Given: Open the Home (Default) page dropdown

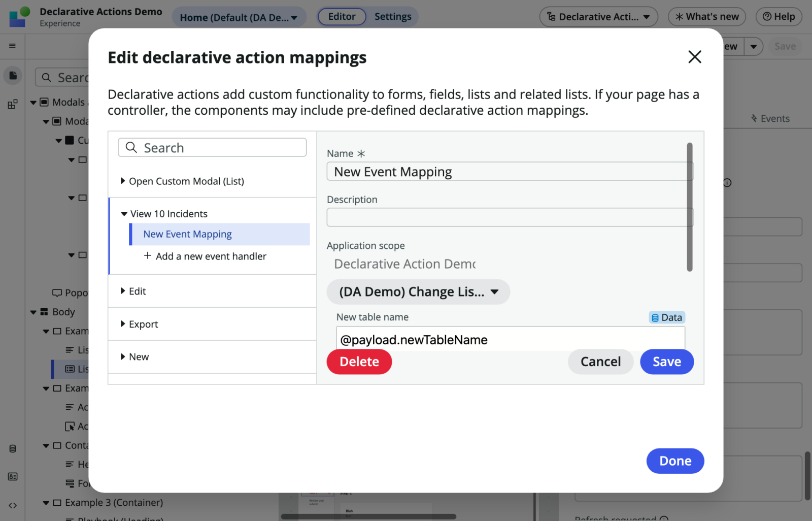Looking at the screenshot, I should click(239, 16).
